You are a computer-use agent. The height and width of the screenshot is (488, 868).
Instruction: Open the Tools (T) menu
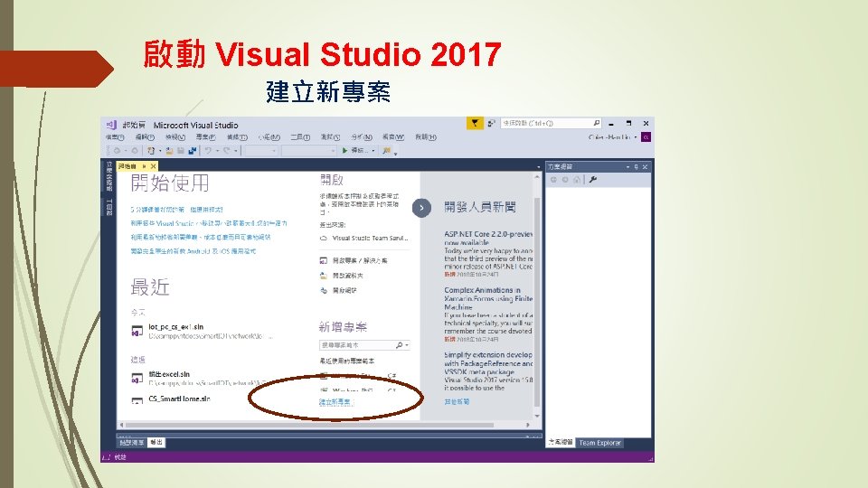(x=300, y=137)
